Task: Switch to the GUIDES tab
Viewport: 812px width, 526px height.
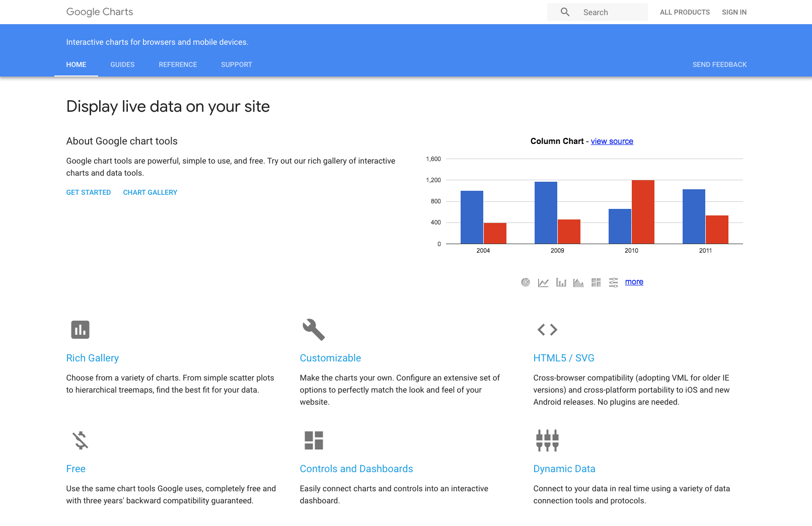Action: pos(122,64)
